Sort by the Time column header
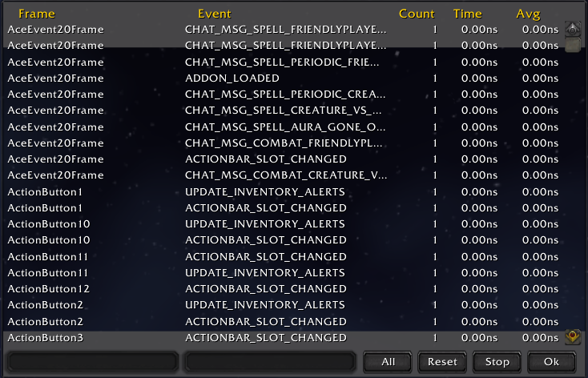The image size is (588, 378). (x=467, y=14)
